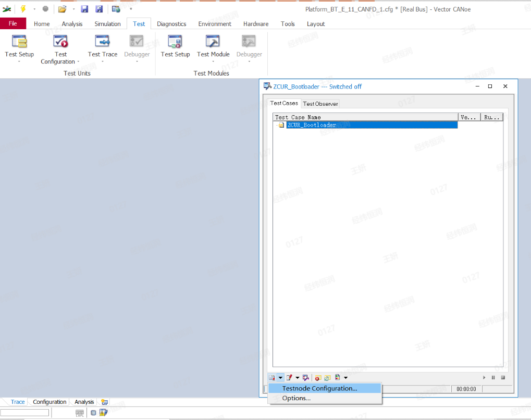Screen dimensions: 531x420
Task: Click the Ve... column header
Action: click(x=469, y=117)
